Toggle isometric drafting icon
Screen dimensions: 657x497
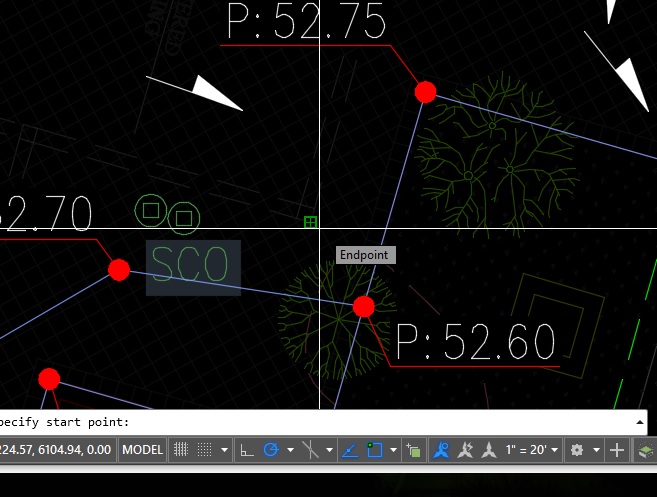310,450
